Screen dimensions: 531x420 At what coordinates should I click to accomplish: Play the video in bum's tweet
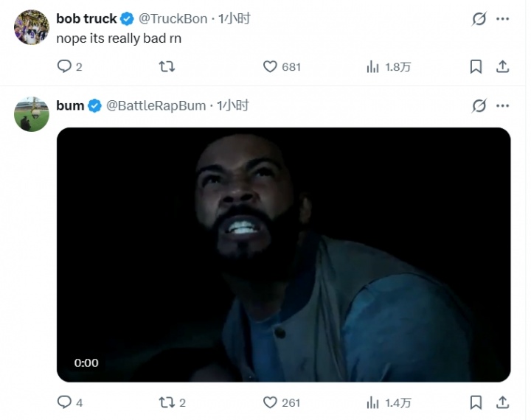[x=283, y=255]
